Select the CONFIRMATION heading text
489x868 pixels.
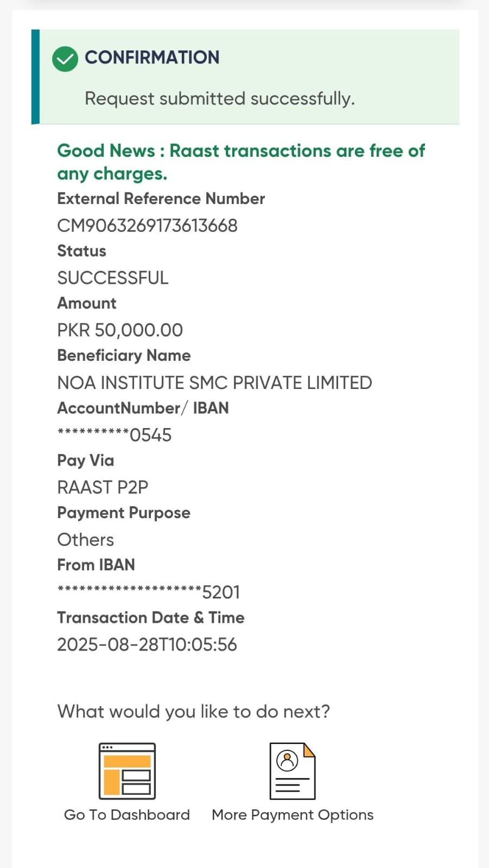coord(152,58)
